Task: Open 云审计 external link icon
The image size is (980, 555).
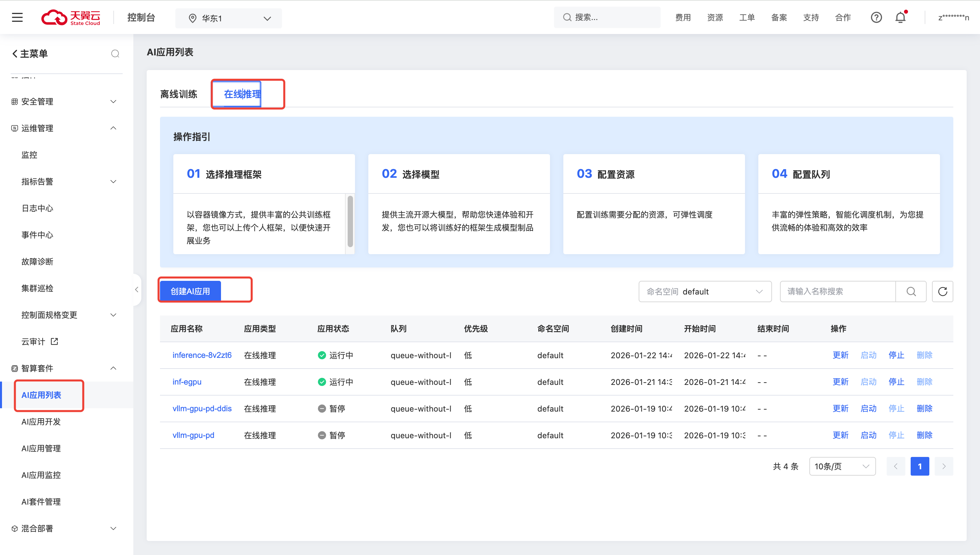Action: coord(54,342)
